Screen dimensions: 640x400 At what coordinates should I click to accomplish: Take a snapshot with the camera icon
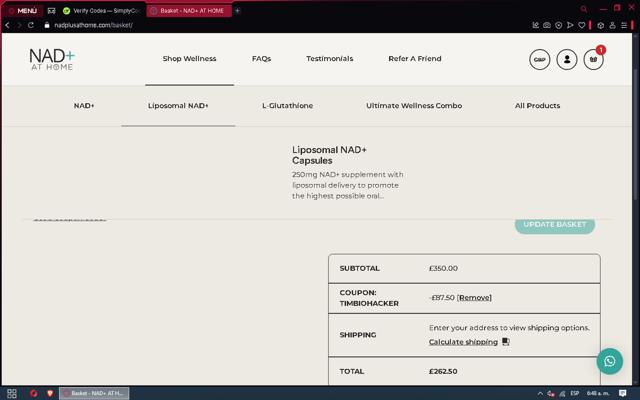tap(547, 25)
